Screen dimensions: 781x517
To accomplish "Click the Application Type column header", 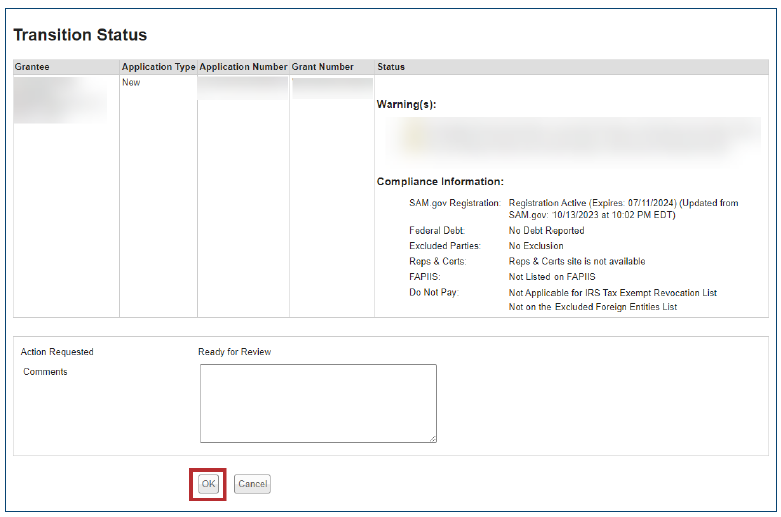I will click(158, 67).
